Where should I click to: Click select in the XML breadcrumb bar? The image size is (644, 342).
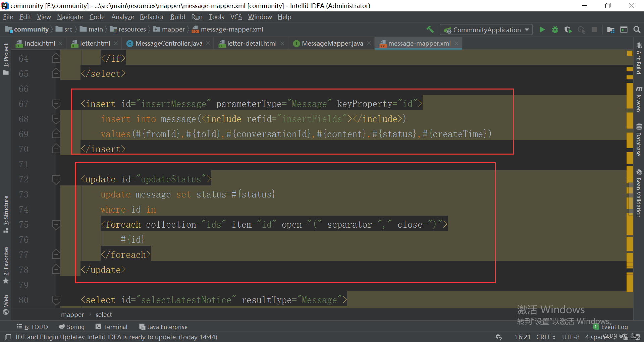pyautogui.click(x=104, y=315)
